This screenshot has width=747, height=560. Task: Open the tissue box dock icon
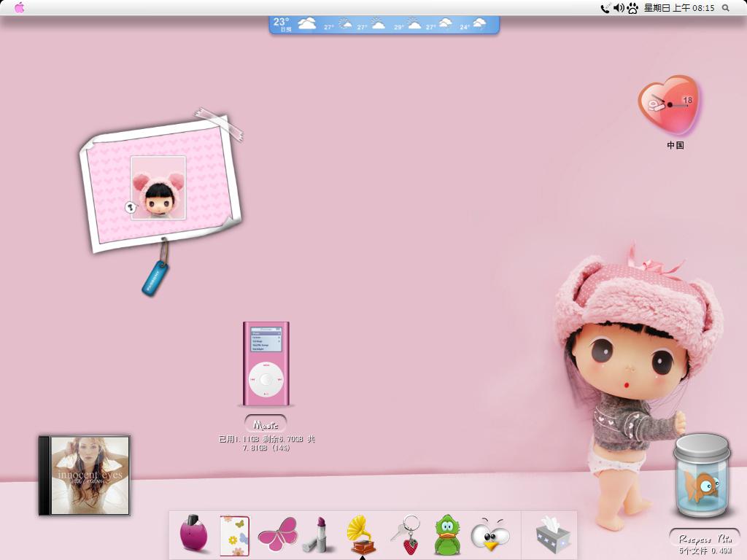point(553,534)
